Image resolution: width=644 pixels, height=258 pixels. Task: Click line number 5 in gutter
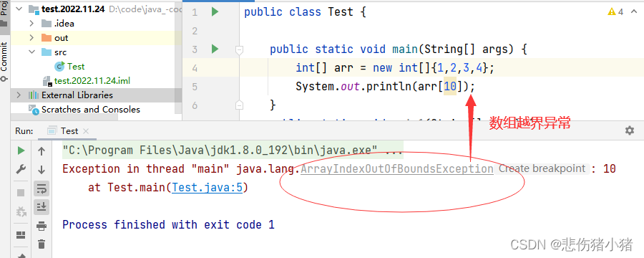(194, 87)
